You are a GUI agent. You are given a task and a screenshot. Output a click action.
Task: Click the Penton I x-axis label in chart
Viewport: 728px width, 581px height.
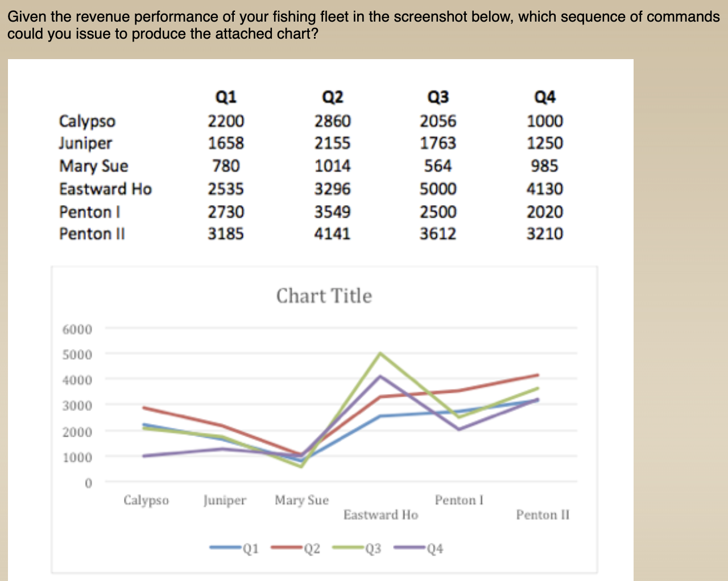pyautogui.click(x=459, y=500)
